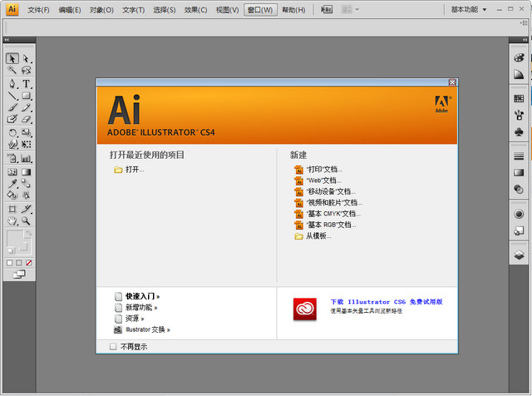Create a new "Web"文档
The image size is (532, 396).
(323, 180)
